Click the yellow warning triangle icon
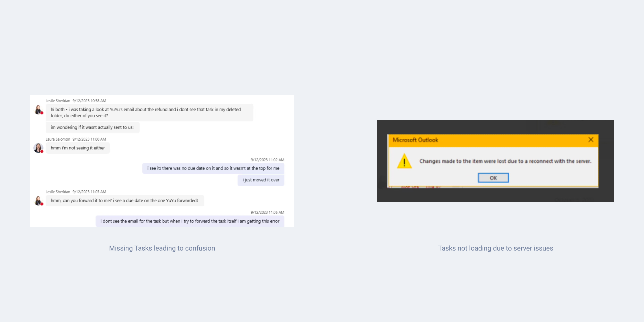 (404, 161)
